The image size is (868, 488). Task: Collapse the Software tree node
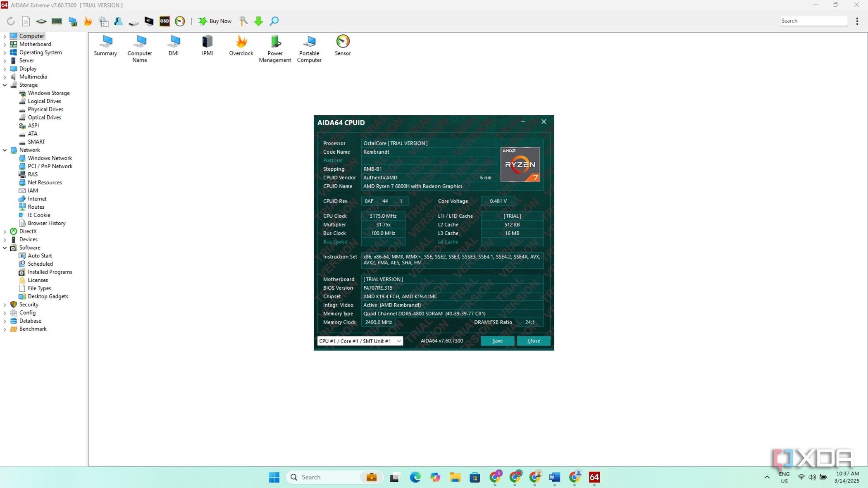click(x=5, y=248)
